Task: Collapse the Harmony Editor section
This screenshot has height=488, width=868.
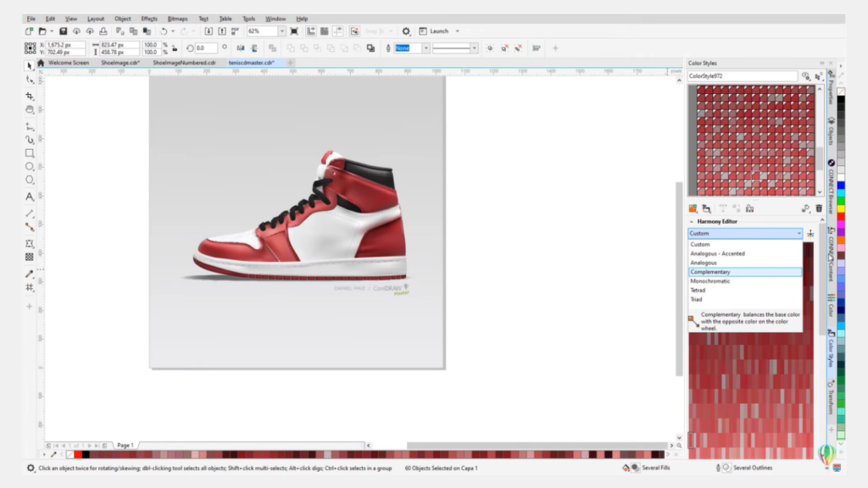Action: pos(692,222)
